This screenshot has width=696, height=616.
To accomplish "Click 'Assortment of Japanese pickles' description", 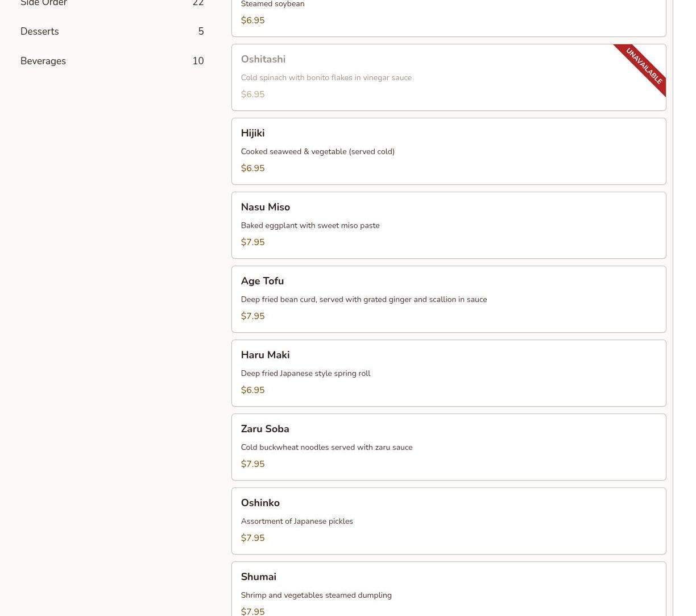I will (297, 521).
